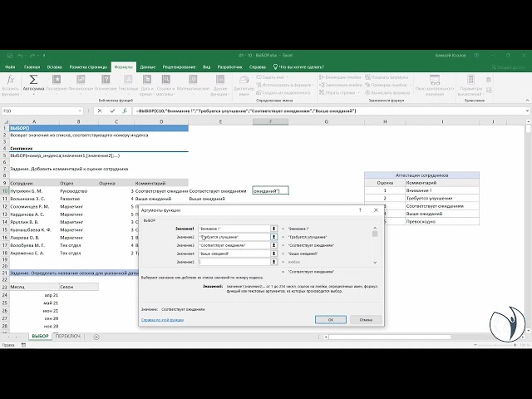This screenshot has width=532, height=399.
Task: Open the Name Manager icon
Action: [244, 81]
